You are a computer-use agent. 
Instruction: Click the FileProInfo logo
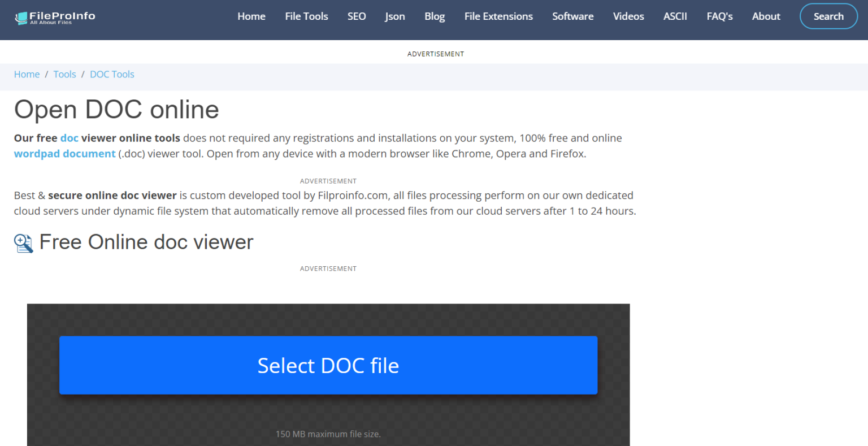[54, 17]
